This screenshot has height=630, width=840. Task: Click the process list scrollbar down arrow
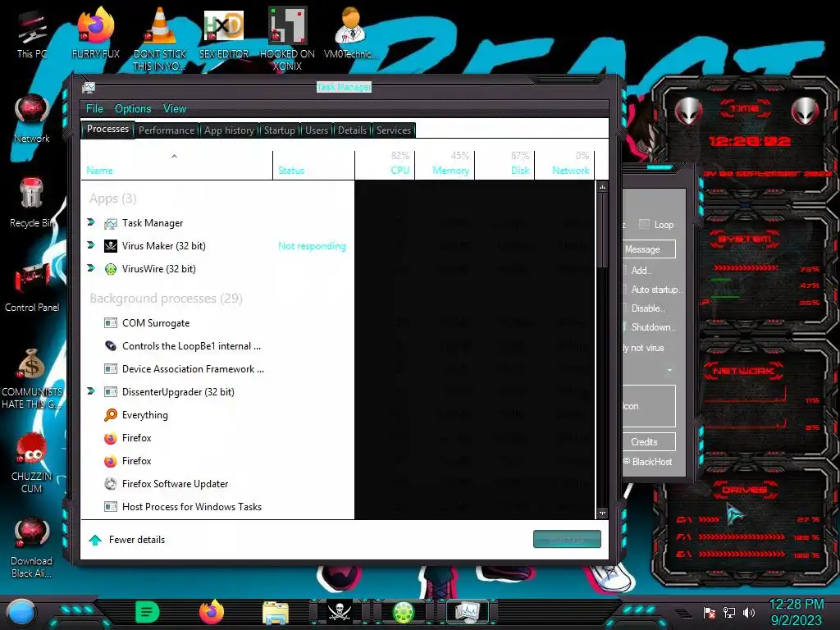pos(603,514)
